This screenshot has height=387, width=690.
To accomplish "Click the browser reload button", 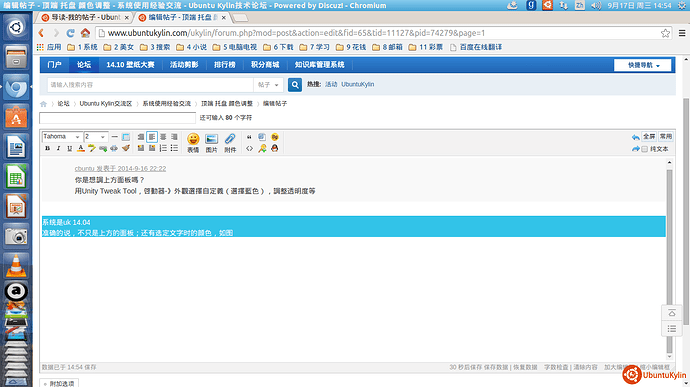I will click(x=70, y=33).
